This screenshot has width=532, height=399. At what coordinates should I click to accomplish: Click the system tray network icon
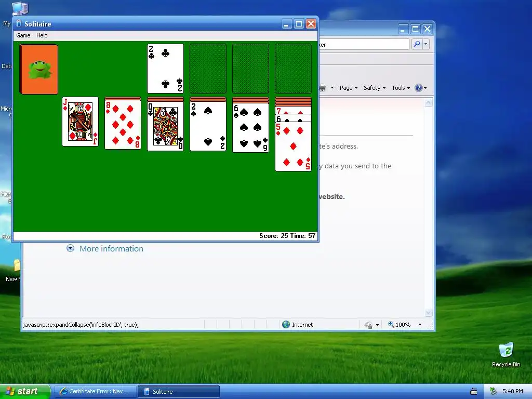(x=494, y=392)
